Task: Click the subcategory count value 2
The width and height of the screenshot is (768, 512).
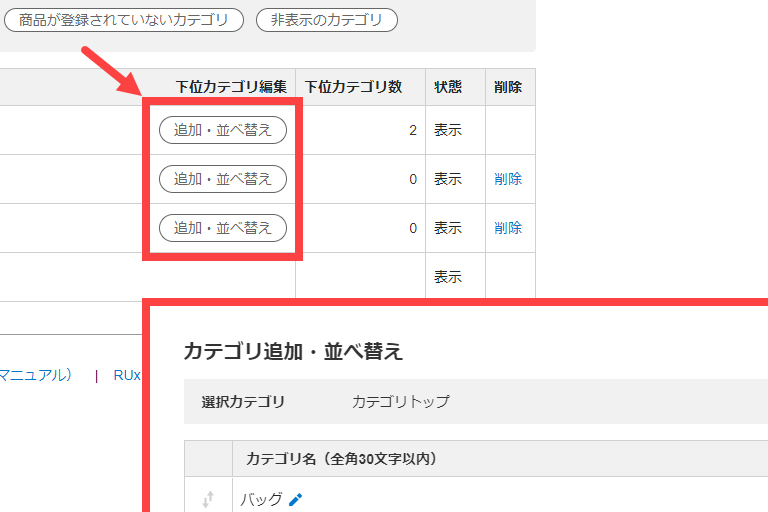Action: pos(413,130)
